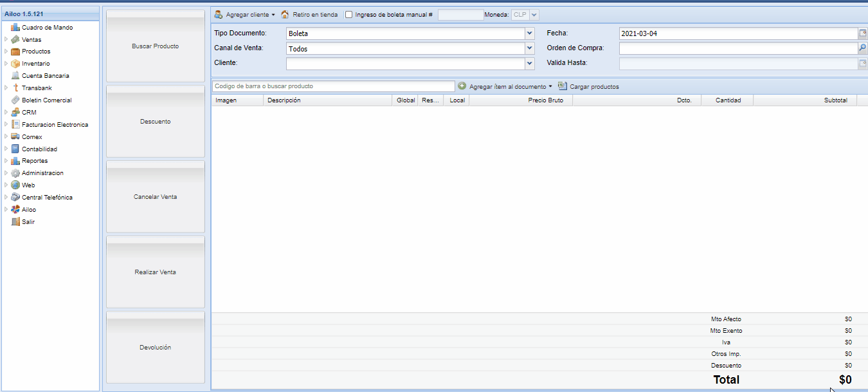The image size is (868, 392).
Task: Click the Ventas icon in sidebar
Action: [15, 39]
